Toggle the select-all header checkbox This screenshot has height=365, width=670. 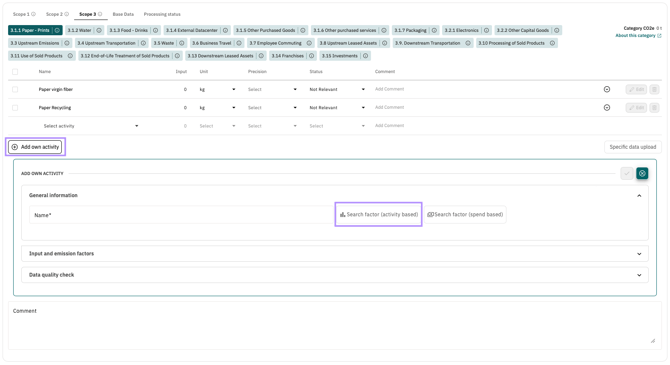pyautogui.click(x=15, y=72)
